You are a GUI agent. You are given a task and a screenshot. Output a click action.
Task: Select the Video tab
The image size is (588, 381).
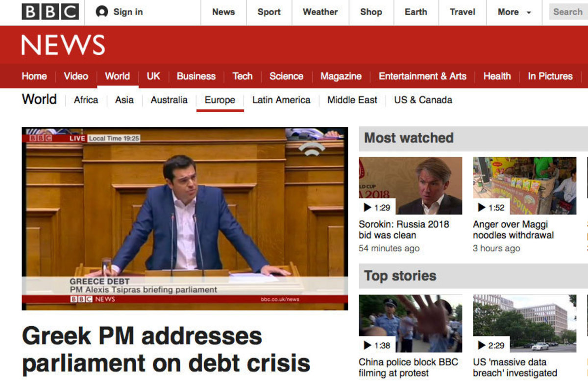click(x=76, y=76)
